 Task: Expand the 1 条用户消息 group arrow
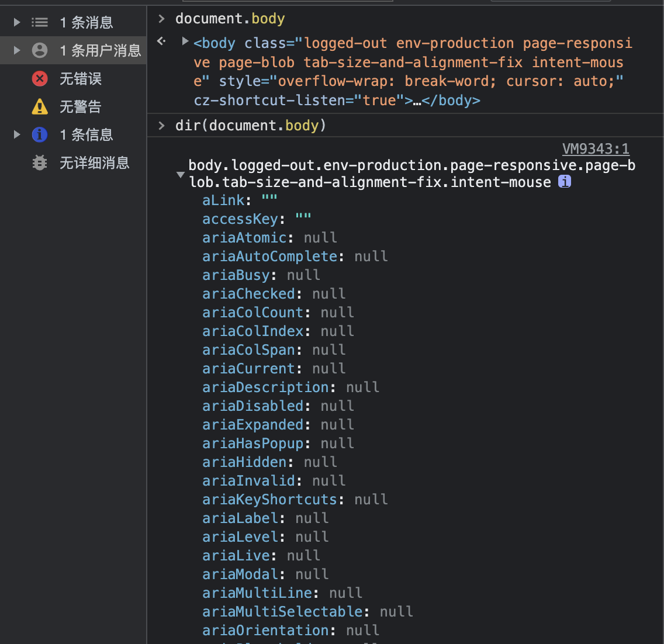pos(17,50)
